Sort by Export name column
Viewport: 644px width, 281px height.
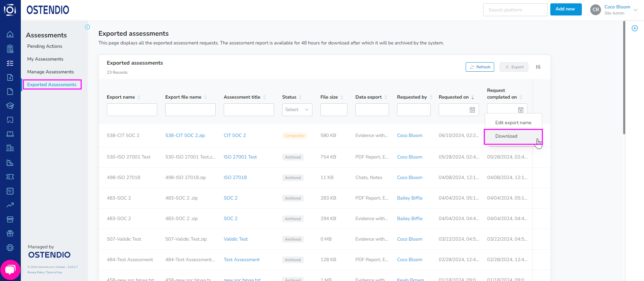[x=139, y=97]
